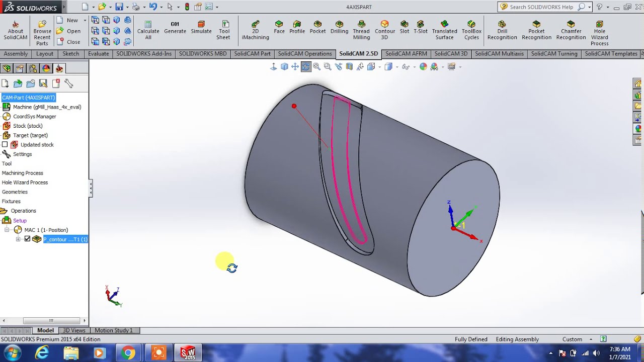Click the Open button in SolidCAM ribbon

tap(68, 31)
